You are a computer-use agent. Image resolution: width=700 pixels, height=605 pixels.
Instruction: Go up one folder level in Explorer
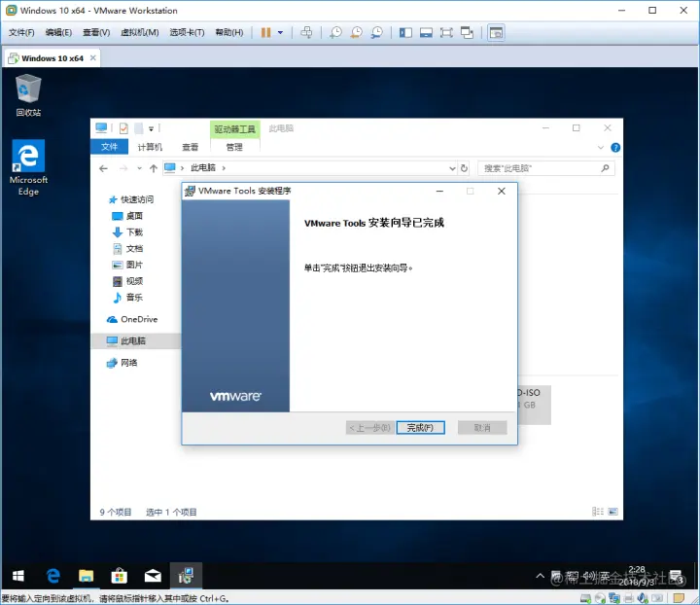(x=154, y=168)
